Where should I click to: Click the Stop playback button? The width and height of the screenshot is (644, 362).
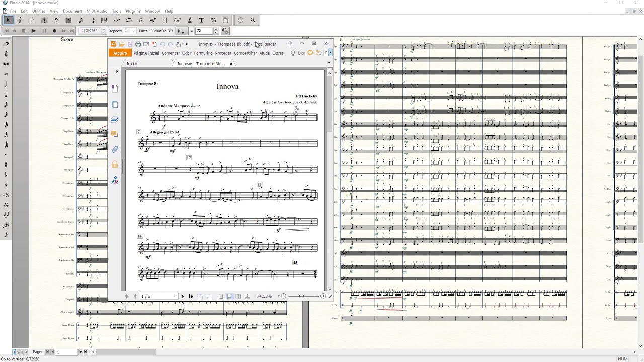coord(23,31)
